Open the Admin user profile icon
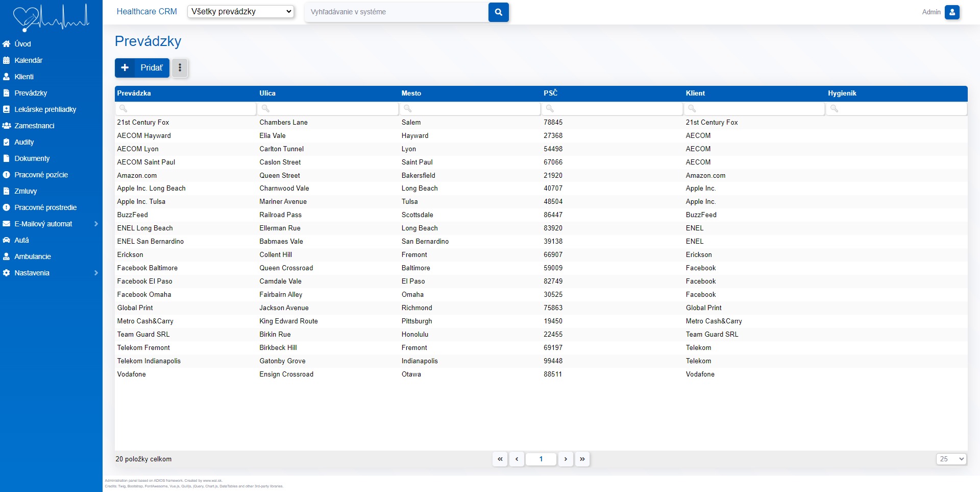This screenshot has height=492, width=980. 952,12
